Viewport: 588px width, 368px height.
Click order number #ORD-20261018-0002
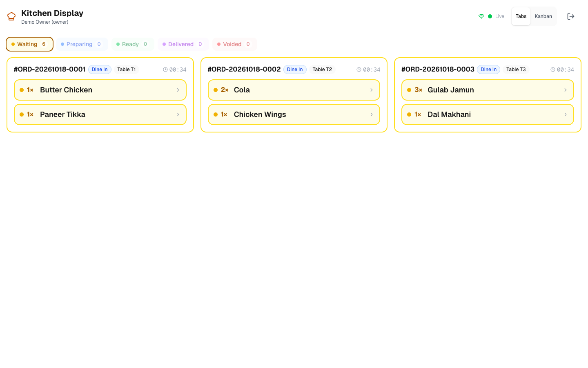click(244, 70)
